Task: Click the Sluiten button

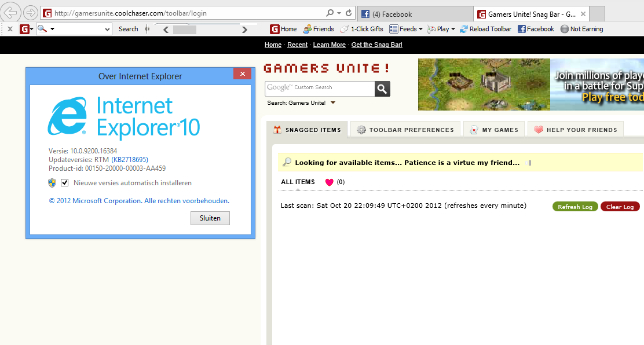Action: tap(210, 218)
